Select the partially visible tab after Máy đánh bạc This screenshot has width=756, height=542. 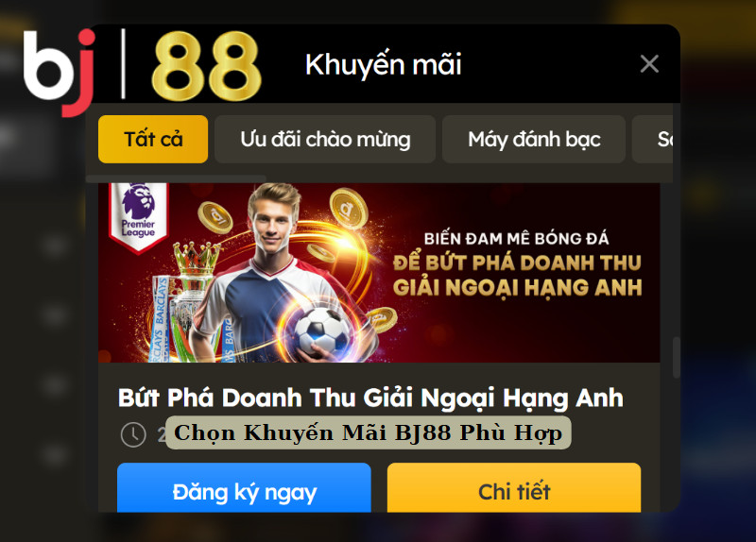[653, 139]
